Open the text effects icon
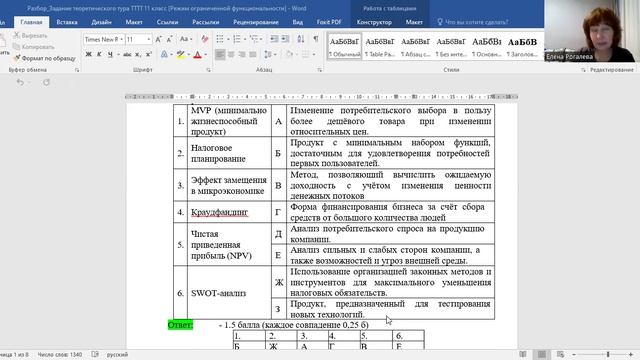 (164, 54)
